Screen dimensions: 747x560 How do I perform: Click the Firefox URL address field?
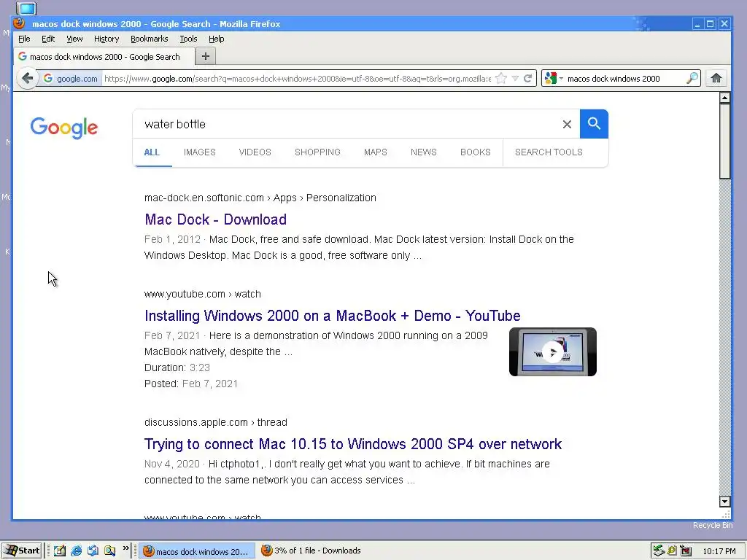tap(298, 79)
